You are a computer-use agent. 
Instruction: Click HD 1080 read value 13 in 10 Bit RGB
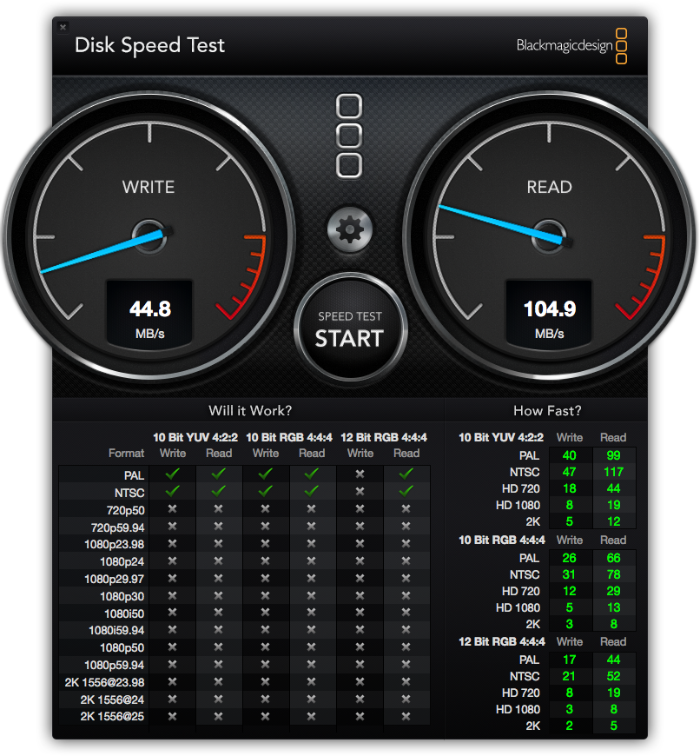point(613,608)
